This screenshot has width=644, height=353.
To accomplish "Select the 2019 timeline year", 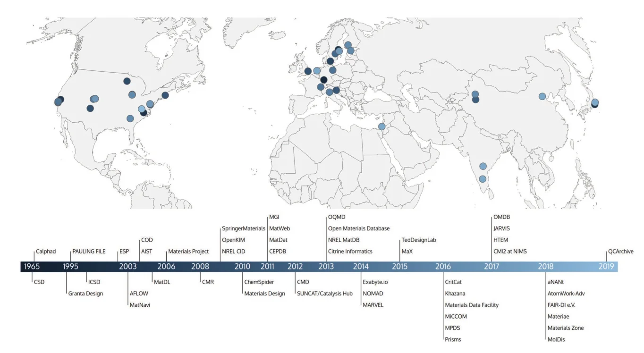I will click(x=606, y=267).
